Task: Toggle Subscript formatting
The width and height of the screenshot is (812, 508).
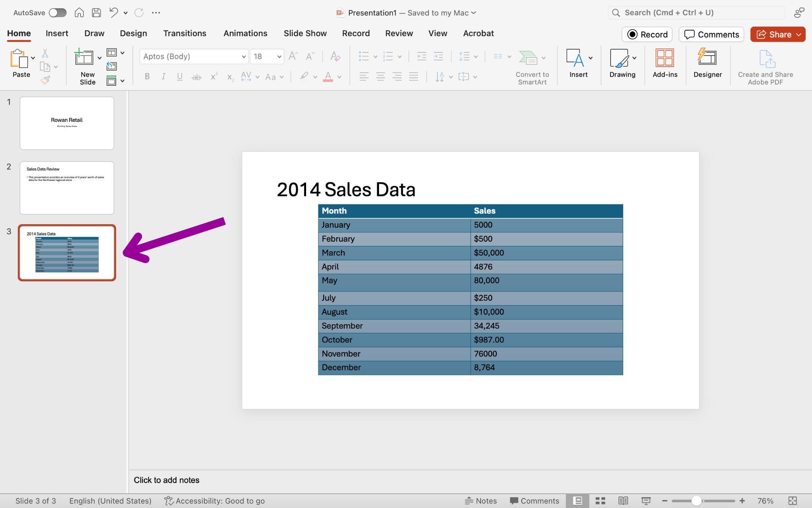Action: (230, 77)
